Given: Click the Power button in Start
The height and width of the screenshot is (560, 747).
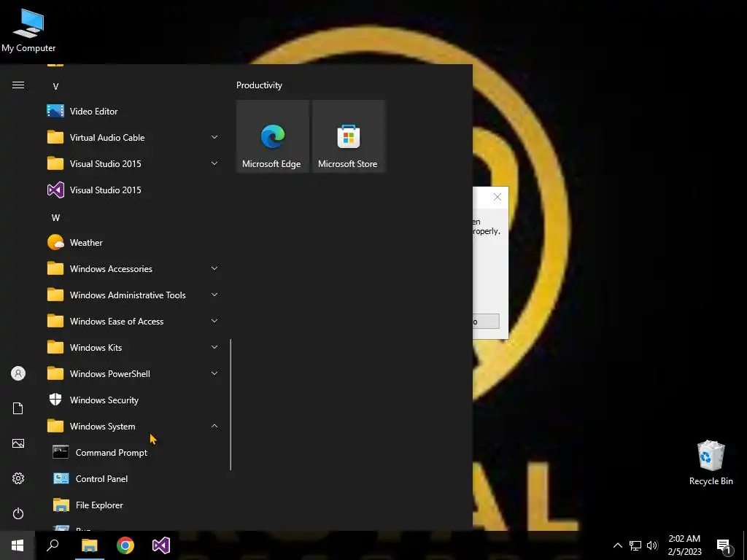Looking at the screenshot, I should pos(18,513).
